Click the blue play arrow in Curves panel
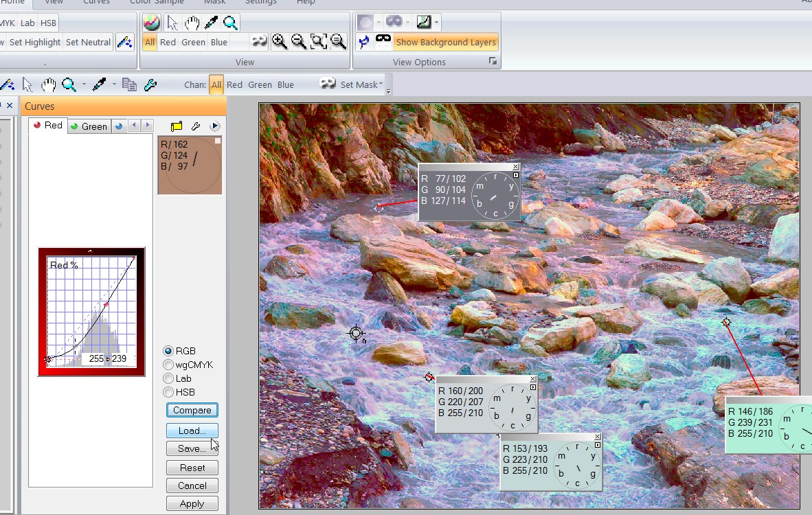 click(215, 126)
